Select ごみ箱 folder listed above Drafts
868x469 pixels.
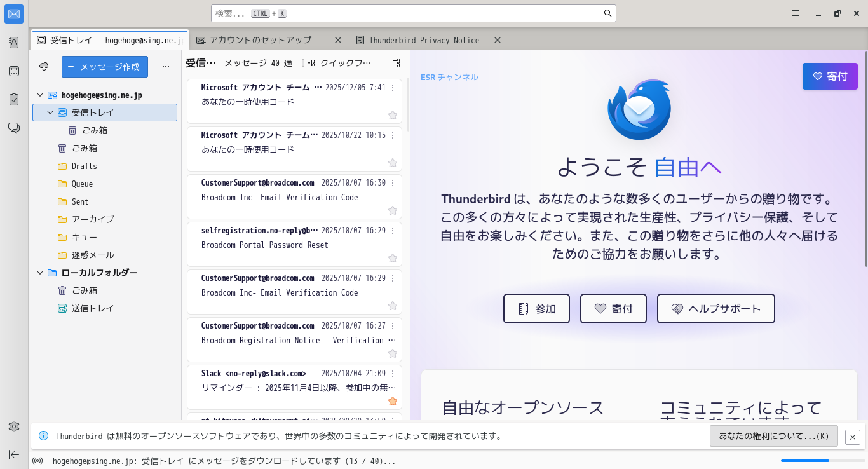(105, 148)
